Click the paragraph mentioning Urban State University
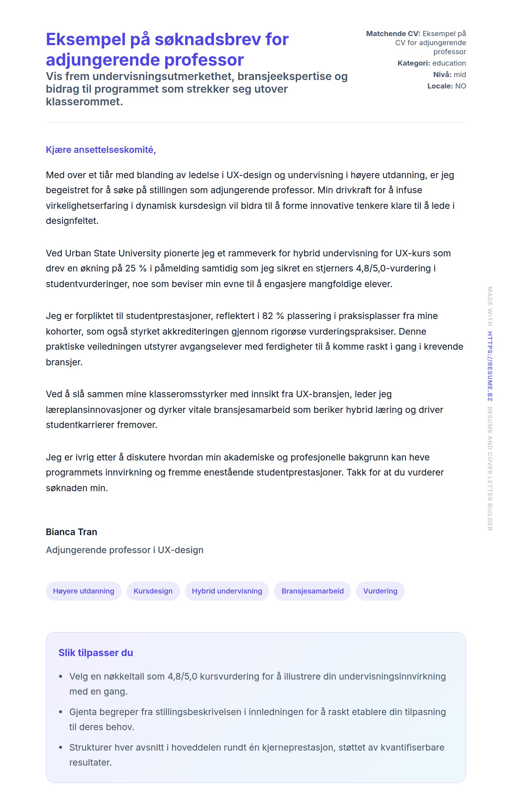Image resolution: width=512 pixels, height=812 pixels. point(248,268)
